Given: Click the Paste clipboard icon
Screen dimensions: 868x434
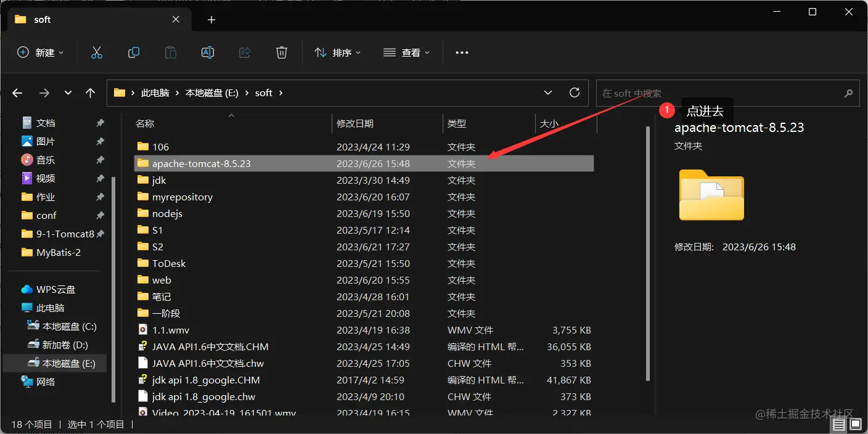Looking at the screenshot, I should click(171, 52).
